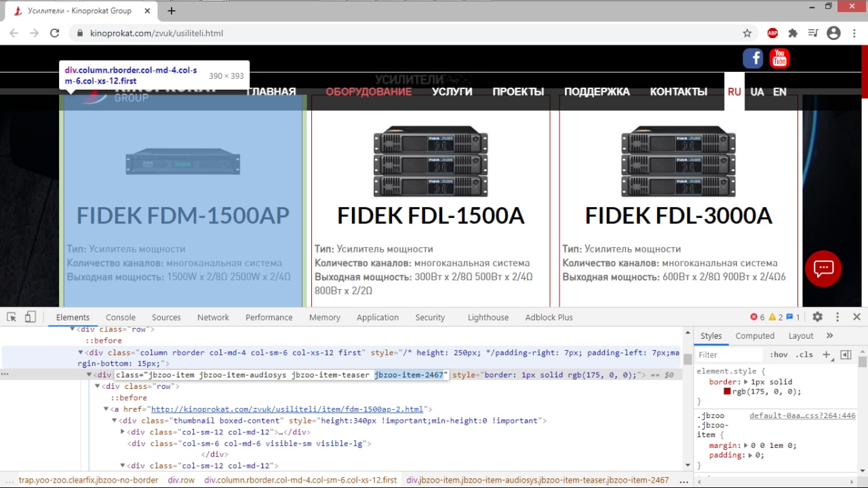Go back with the browser back arrow
This screenshot has width=868, height=488.
14,33
